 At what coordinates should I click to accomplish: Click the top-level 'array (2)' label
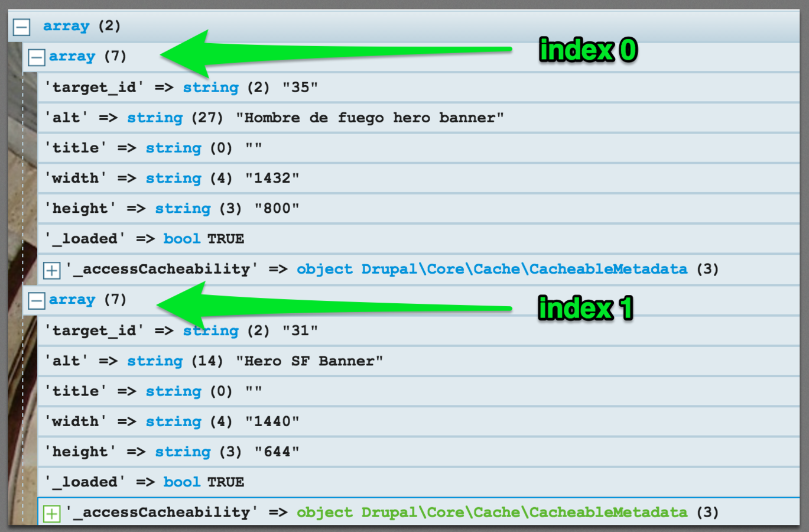pyautogui.click(x=82, y=26)
